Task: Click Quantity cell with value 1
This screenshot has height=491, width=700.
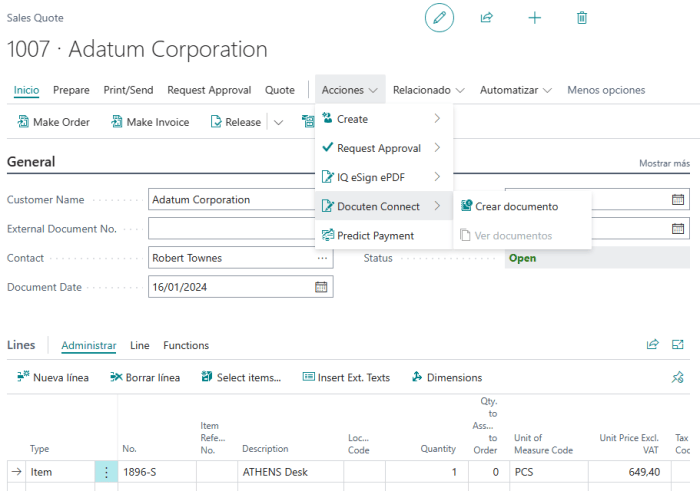Action: pos(427,472)
